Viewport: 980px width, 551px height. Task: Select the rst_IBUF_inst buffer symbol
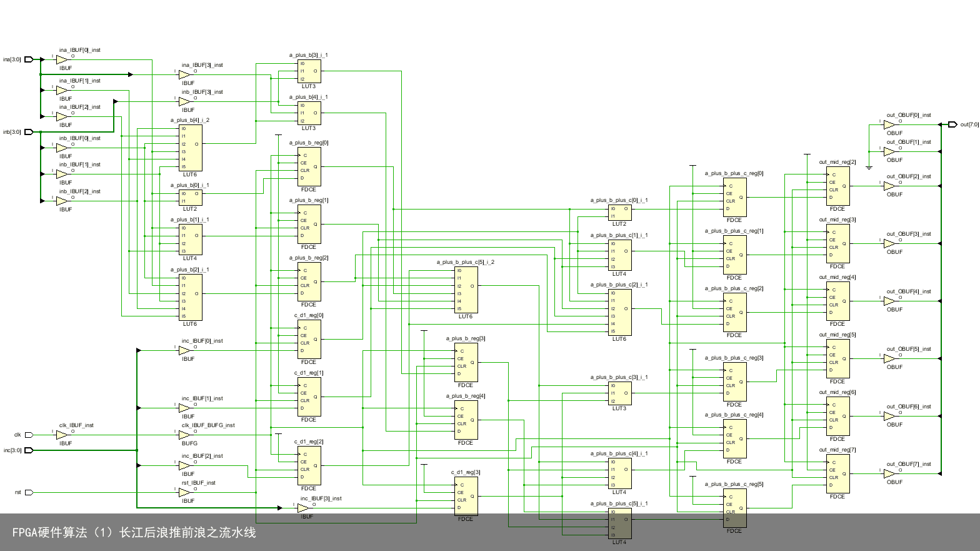tap(184, 492)
